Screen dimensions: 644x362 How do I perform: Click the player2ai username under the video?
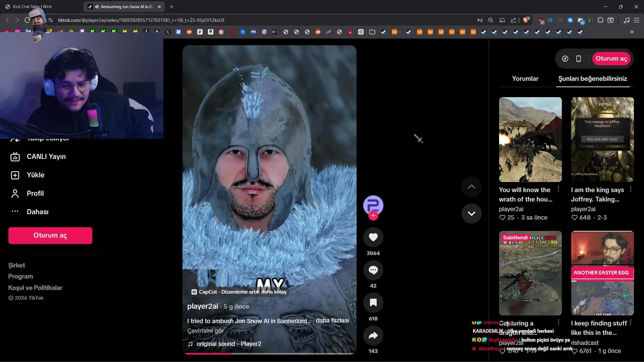(x=203, y=306)
